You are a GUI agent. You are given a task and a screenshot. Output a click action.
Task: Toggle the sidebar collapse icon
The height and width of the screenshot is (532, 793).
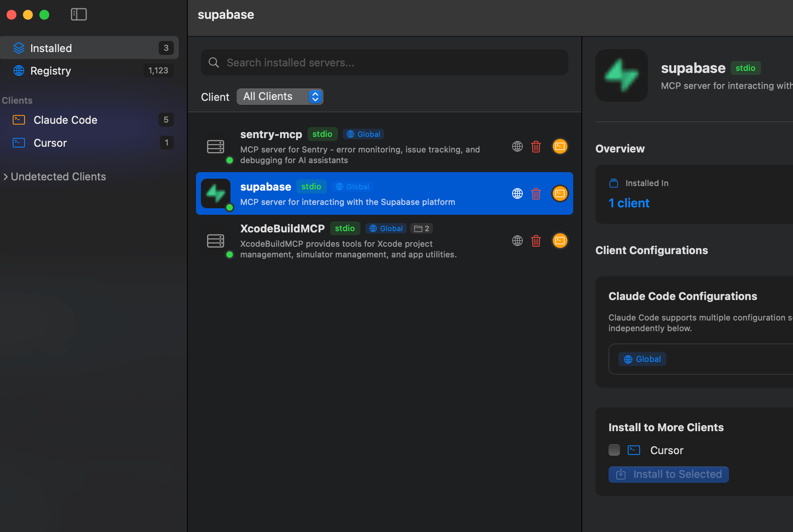(x=78, y=14)
